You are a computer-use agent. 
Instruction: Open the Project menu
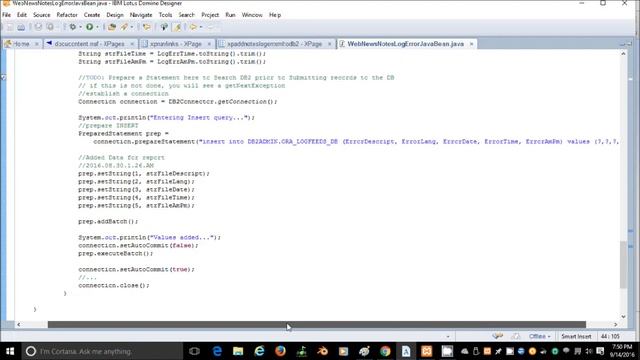(210, 15)
